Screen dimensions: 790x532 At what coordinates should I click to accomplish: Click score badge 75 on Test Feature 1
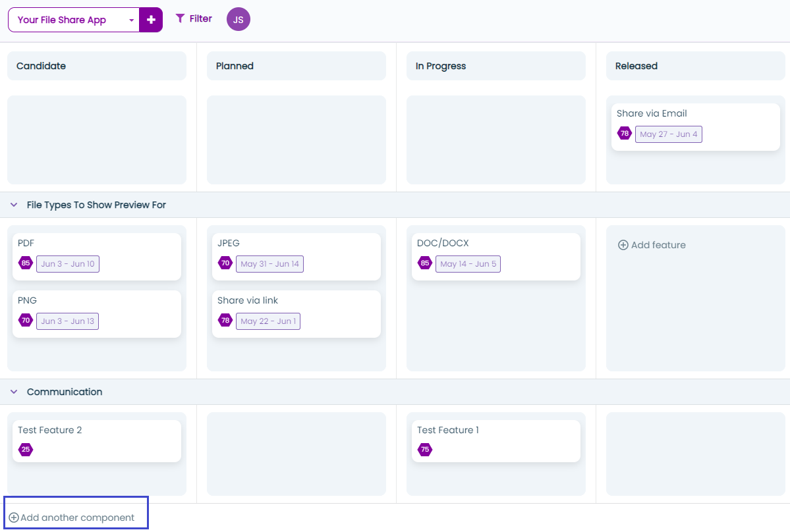[425, 450]
